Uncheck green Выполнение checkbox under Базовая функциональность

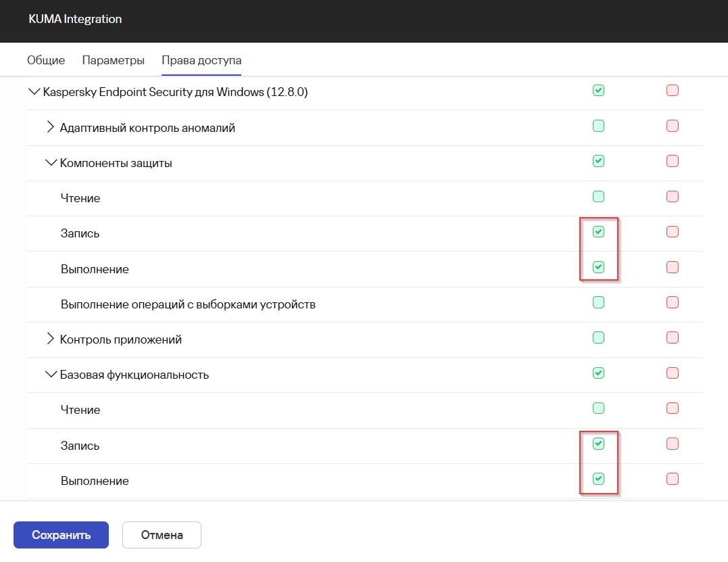tap(598, 479)
